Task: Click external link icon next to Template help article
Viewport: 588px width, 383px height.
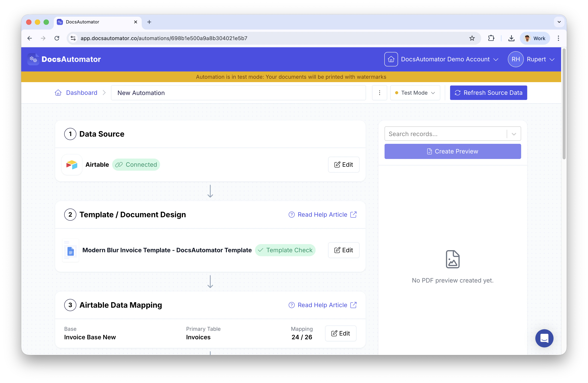Action: click(x=353, y=215)
